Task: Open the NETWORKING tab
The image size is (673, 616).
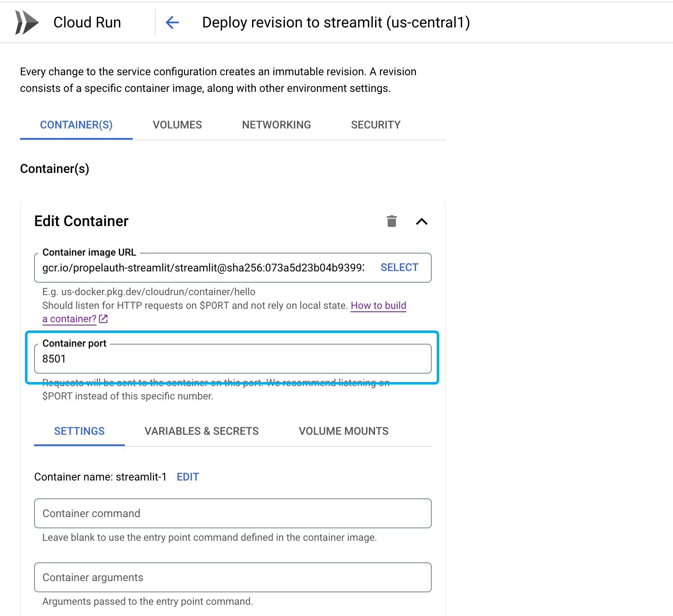Action: (277, 125)
